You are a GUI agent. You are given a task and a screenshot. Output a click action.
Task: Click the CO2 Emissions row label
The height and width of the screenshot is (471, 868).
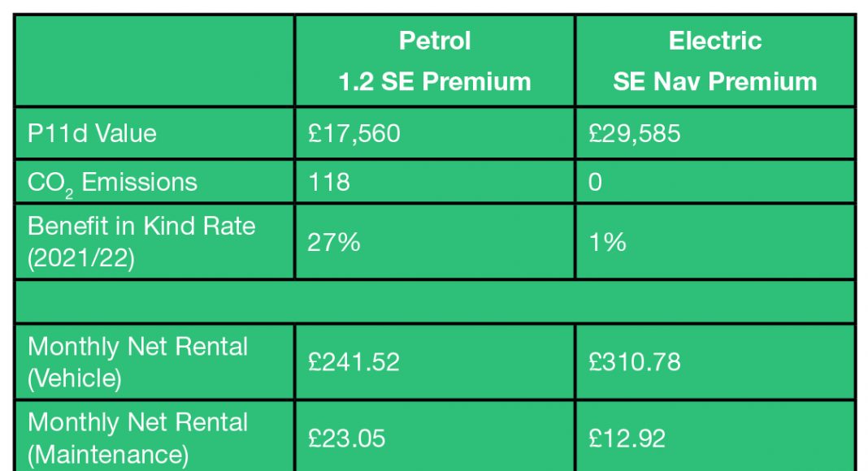click(112, 182)
